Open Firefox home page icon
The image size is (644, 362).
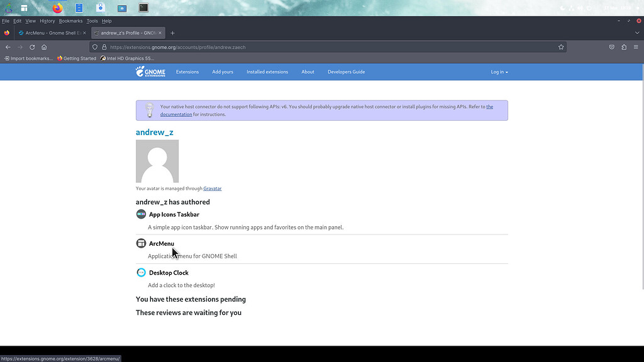tap(43, 47)
